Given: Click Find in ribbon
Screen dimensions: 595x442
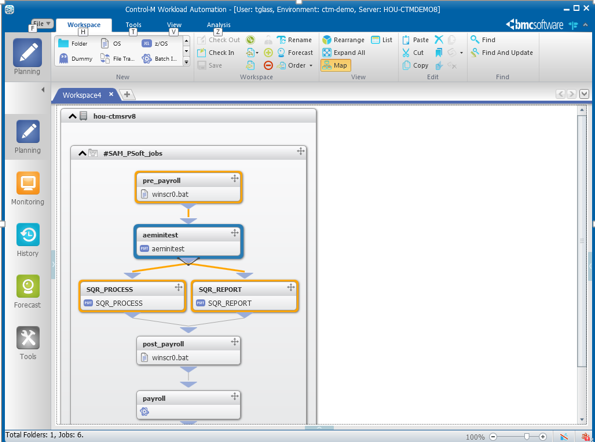Looking at the screenshot, I should 483,40.
